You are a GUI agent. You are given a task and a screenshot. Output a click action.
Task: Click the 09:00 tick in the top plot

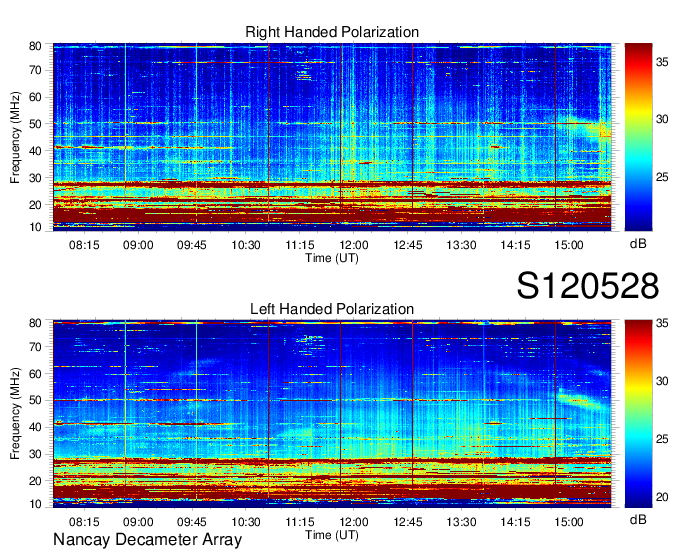[x=138, y=245]
